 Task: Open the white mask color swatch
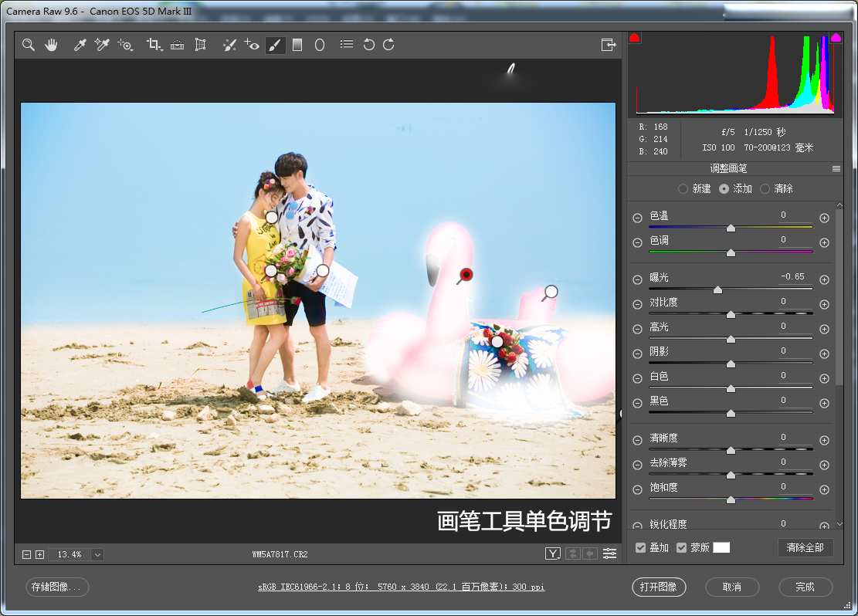[x=721, y=547]
